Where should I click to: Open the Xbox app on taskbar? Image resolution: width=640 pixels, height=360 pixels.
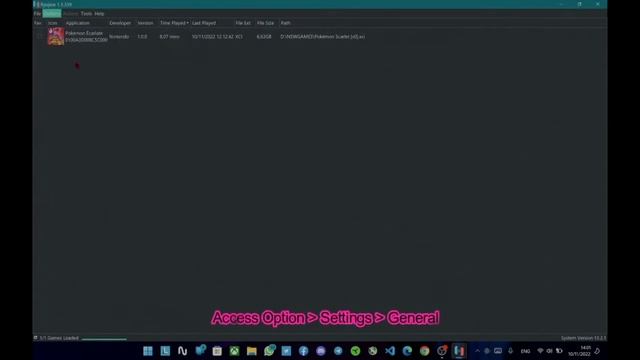click(234, 351)
